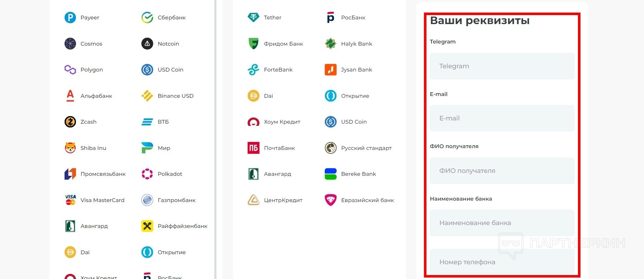Click the Payeer logo icon
This screenshot has width=644, height=279.
pos(70,17)
